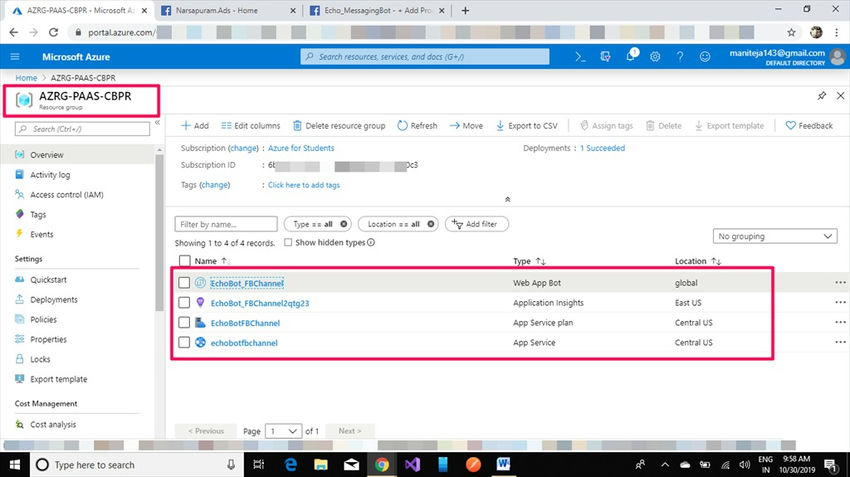The image size is (850, 477).
Task: Bookmark this page with the star
Action: [x=791, y=33]
